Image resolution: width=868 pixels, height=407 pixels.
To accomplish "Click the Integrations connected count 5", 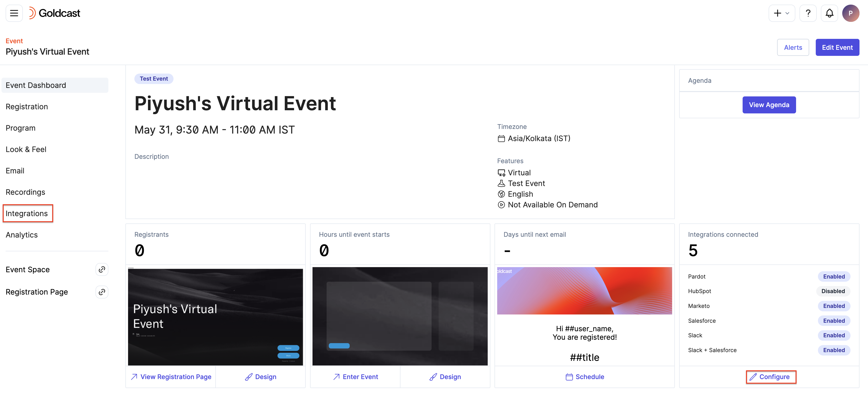I will [693, 250].
